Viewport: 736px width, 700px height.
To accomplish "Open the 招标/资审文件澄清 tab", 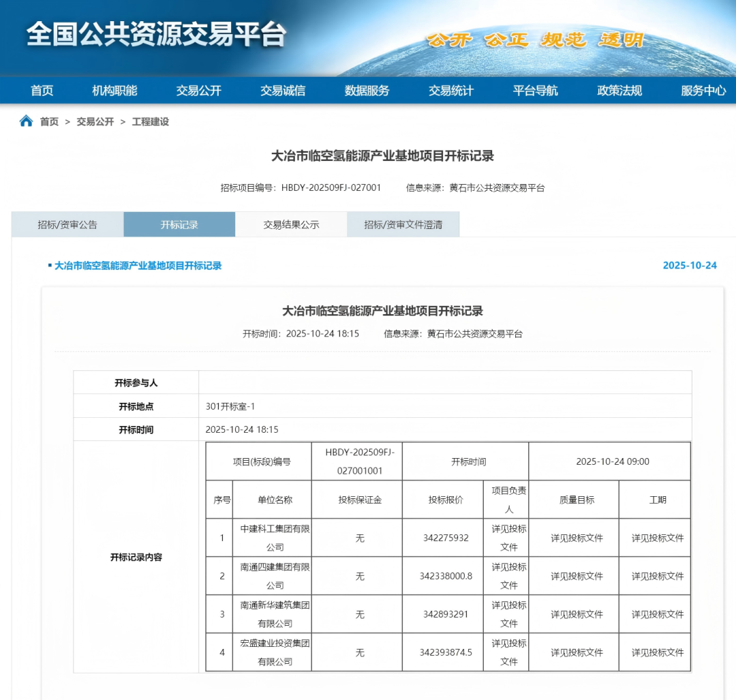I will click(x=403, y=224).
